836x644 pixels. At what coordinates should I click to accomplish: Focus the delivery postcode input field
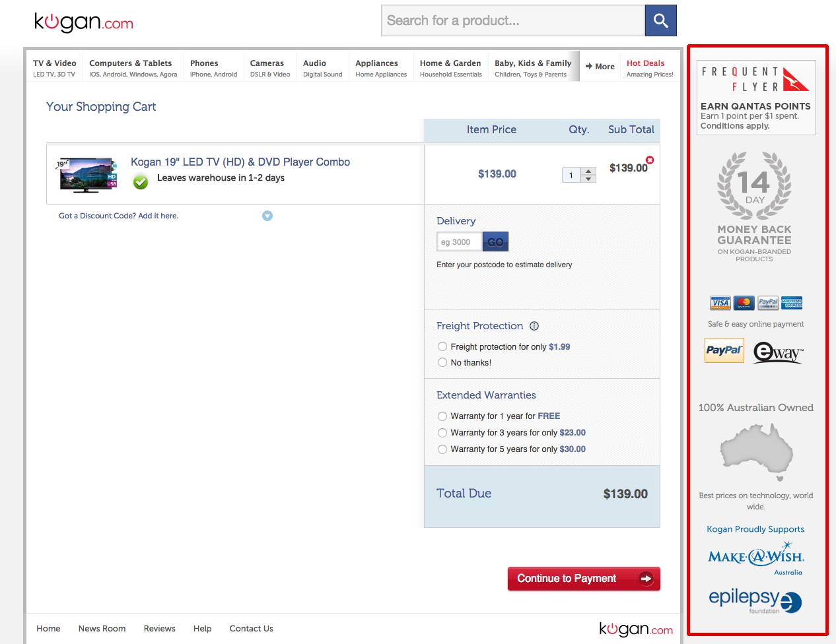460,242
